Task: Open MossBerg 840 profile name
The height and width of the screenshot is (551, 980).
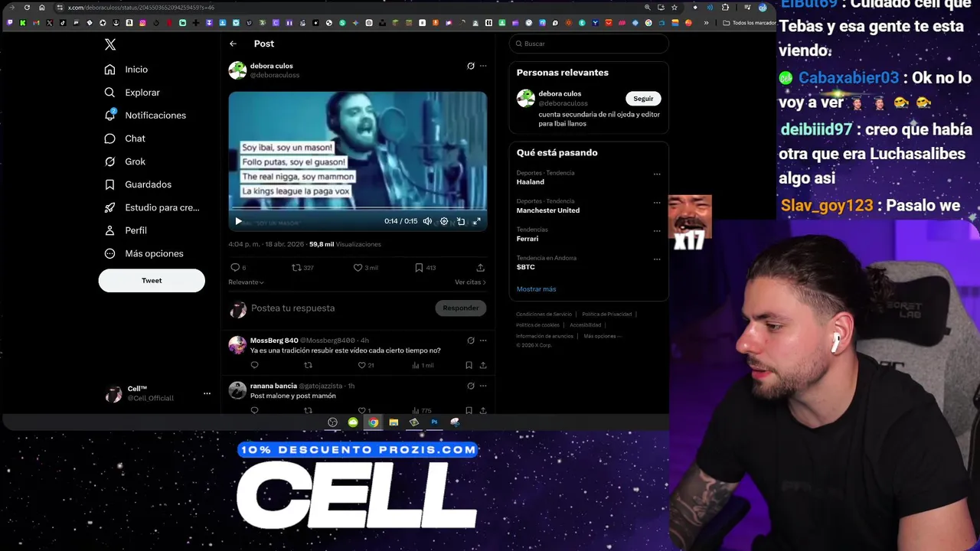Action: [274, 341]
